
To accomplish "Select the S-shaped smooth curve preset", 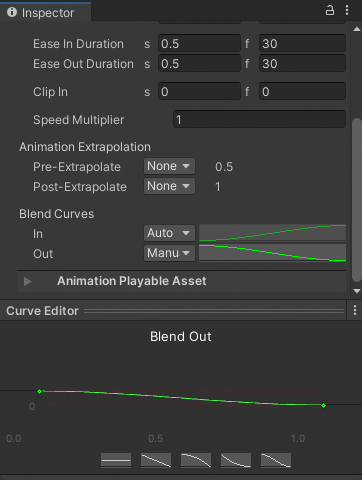I will [x=276, y=460].
